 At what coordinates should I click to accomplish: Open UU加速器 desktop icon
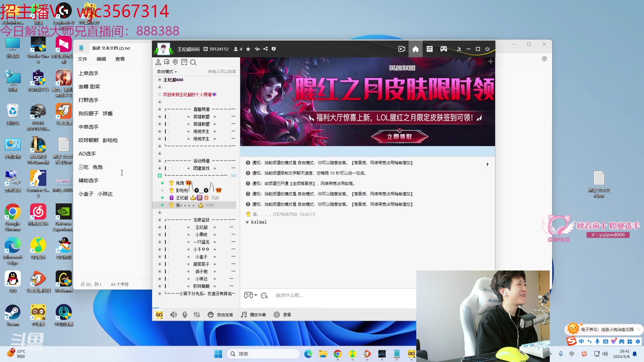tap(64, 315)
